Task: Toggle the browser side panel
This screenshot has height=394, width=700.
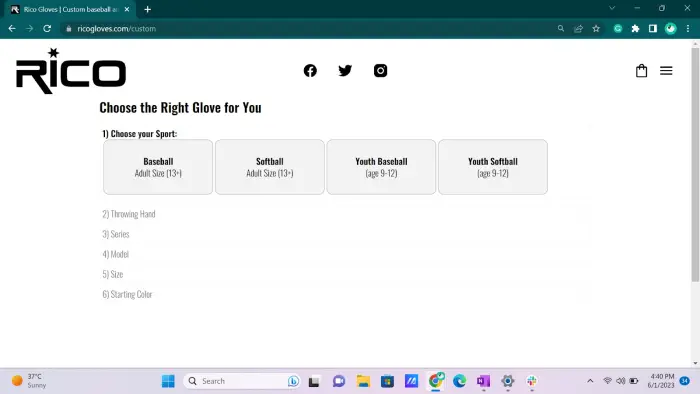Action: tap(653, 29)
